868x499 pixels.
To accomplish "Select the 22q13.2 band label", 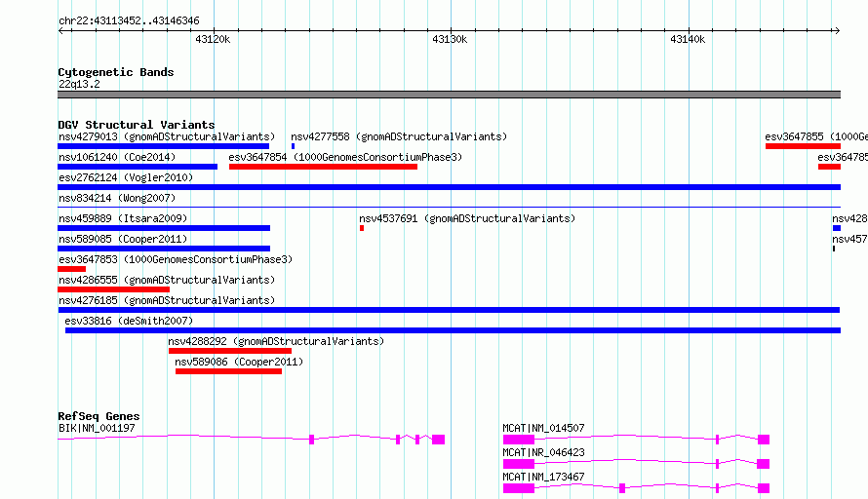I will click(x=79, y=84).
